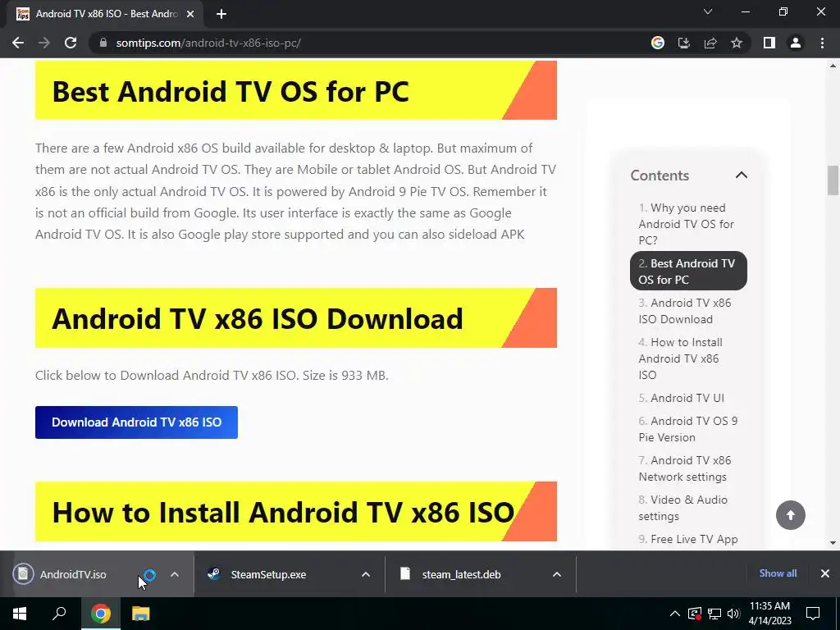View site info via lock icon

[103, 43]
